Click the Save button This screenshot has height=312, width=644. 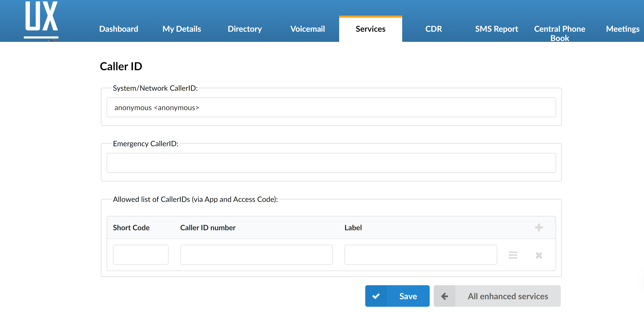397,296
